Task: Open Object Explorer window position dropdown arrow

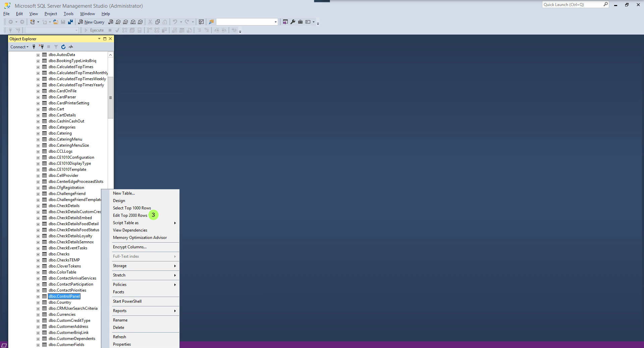Action: click(x=99, y=39)
